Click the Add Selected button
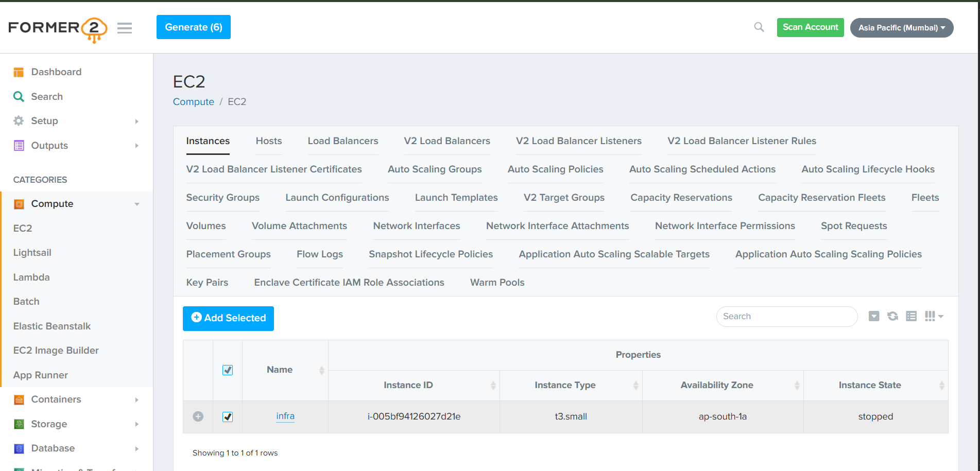 tap(228, 318)
